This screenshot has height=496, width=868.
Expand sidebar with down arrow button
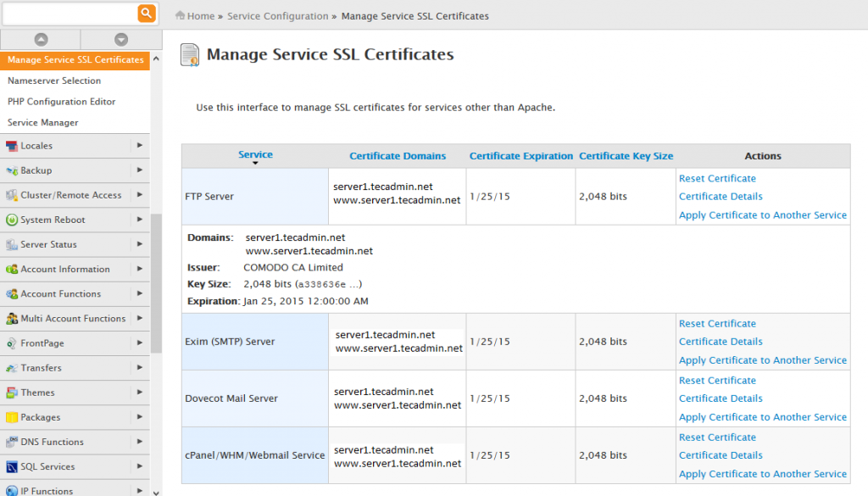[x=120, y=40]
